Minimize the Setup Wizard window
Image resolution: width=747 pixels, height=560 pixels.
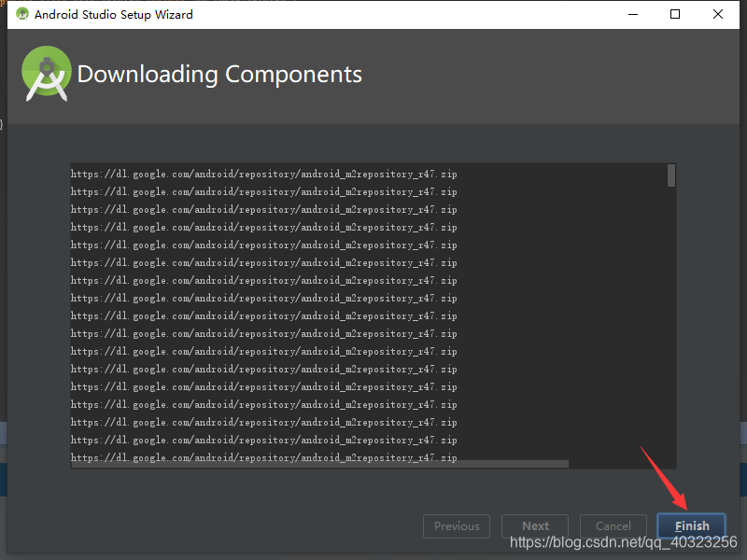633,14
